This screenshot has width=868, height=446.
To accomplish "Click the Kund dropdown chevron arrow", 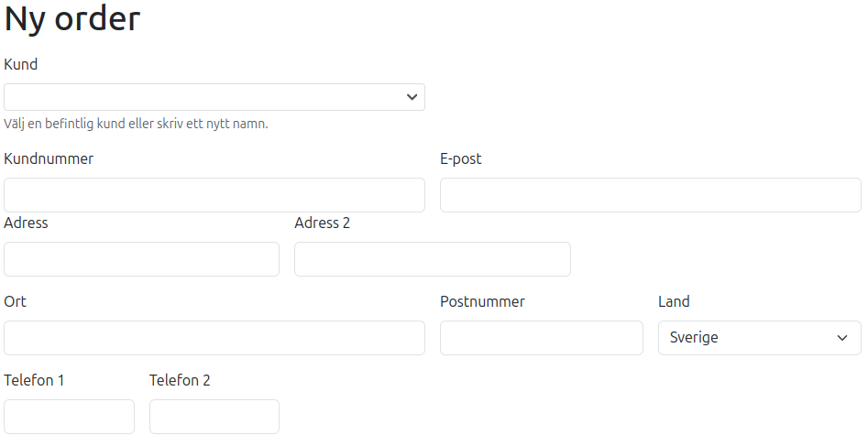I will coord(412,97).
